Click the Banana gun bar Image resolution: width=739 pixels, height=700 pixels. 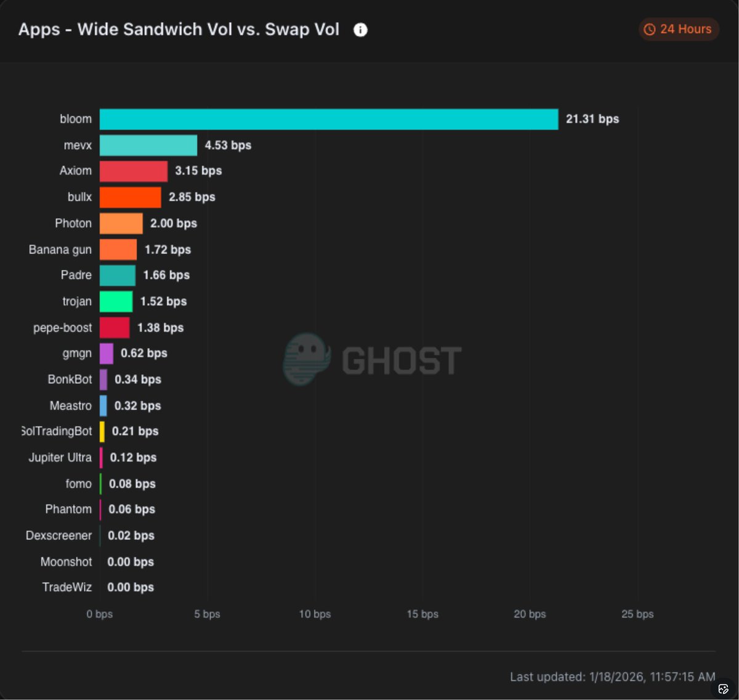click(118, 250)
